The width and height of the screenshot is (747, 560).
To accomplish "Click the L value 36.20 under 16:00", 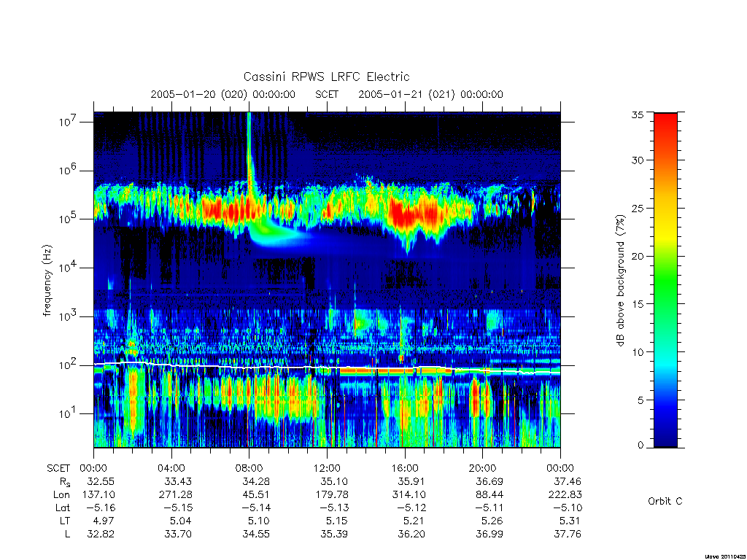I will 411,534.
